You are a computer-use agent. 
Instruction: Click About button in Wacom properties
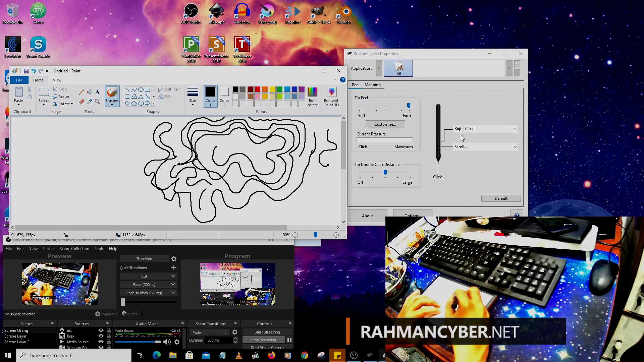click(x=367, y=216)
